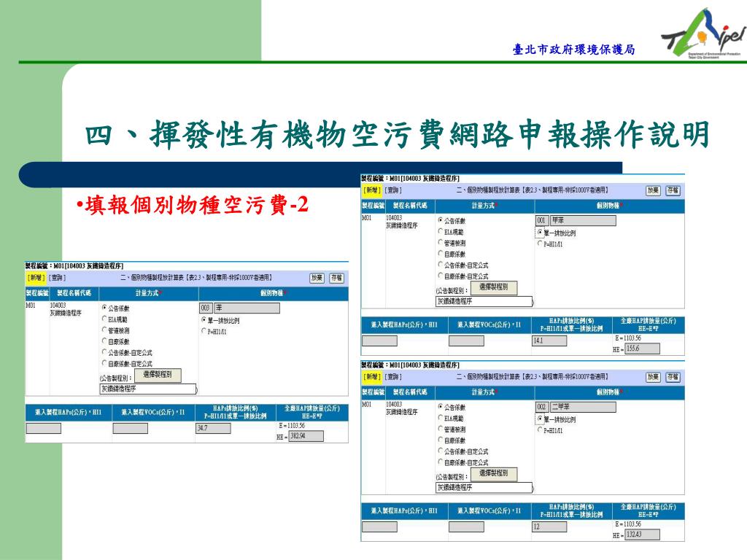Click HAPs ratio field showing 12
Viewport: 747px width, 560px height.
click(549, 526)
